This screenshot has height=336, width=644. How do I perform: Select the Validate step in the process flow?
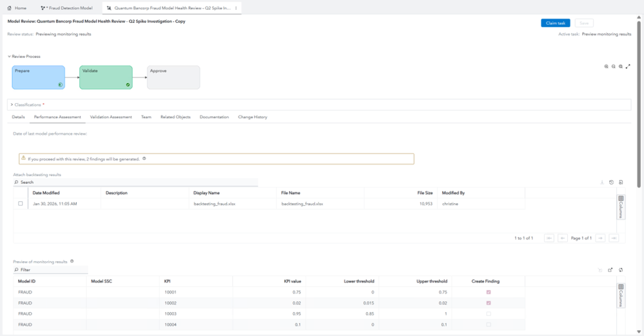[x=106, y=77]
